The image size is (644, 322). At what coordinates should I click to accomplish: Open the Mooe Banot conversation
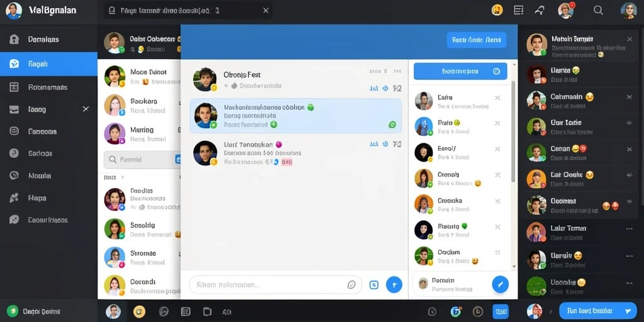139,76
